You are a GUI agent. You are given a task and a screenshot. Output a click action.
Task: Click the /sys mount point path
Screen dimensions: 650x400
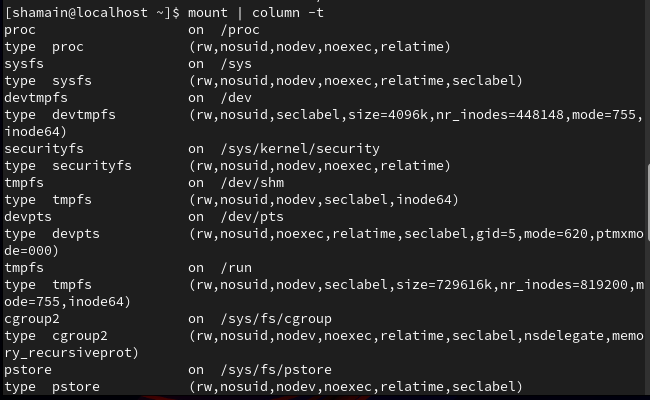coord(236,64)
